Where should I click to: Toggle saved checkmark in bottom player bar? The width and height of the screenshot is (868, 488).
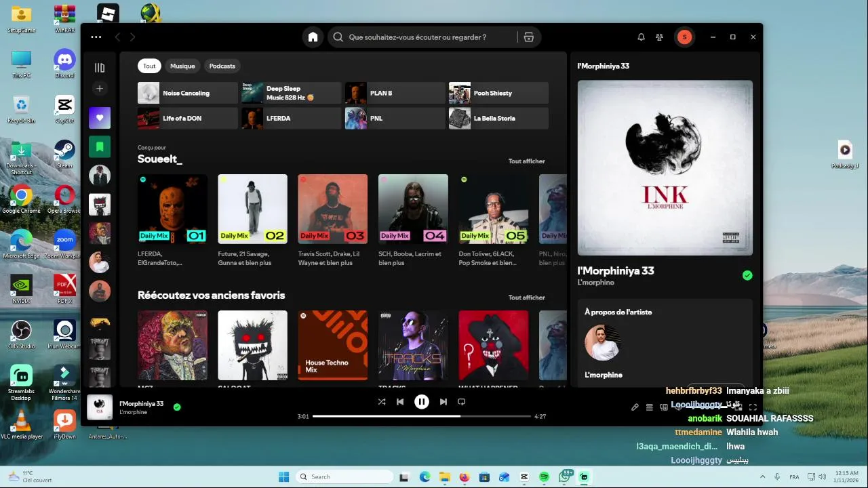(x=177, y=407)
